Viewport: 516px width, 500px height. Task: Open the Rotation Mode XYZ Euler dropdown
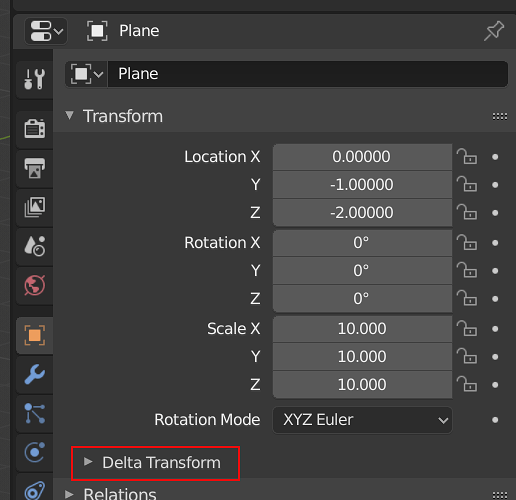pos(362,420)
